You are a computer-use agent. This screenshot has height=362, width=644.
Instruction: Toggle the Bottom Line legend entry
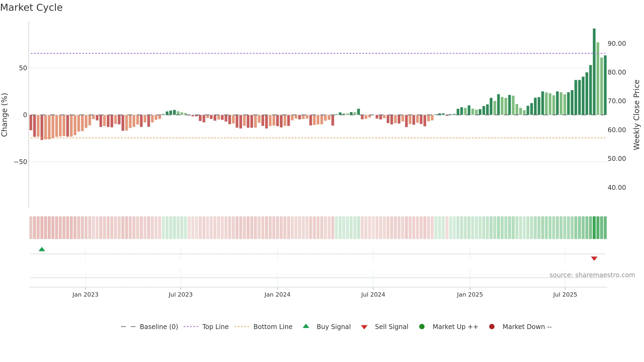pyautogui.click(x=264, y=327)
